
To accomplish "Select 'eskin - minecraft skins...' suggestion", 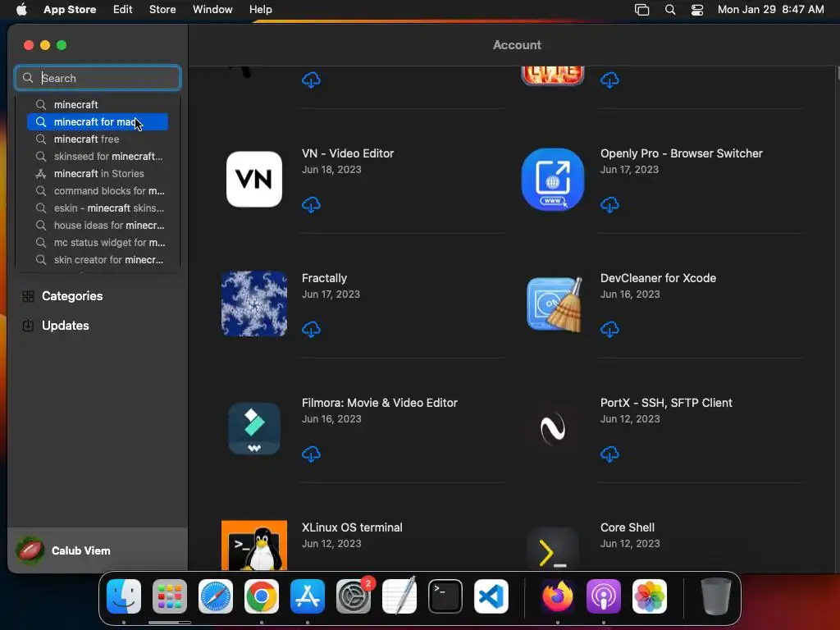I will click(98, 208).
